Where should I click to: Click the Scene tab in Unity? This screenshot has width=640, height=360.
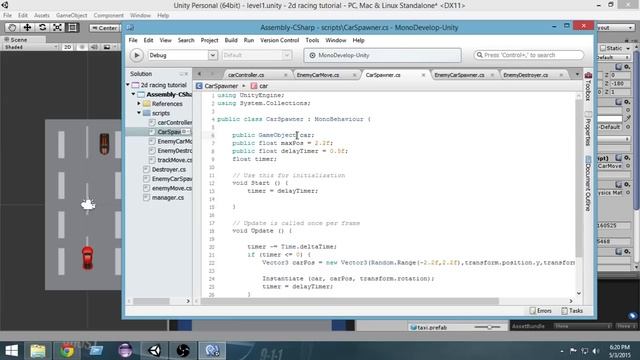tap(17, 40)
